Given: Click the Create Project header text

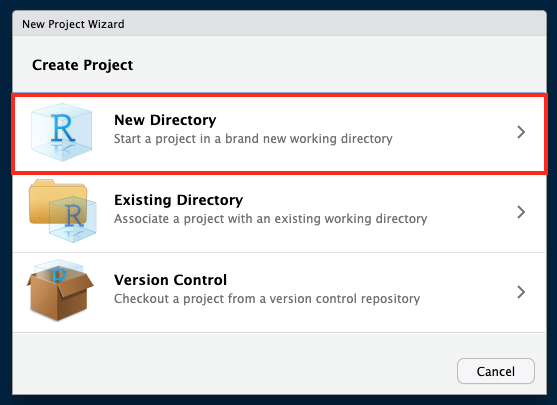Looking at the screenshot, I should point(82,65).
